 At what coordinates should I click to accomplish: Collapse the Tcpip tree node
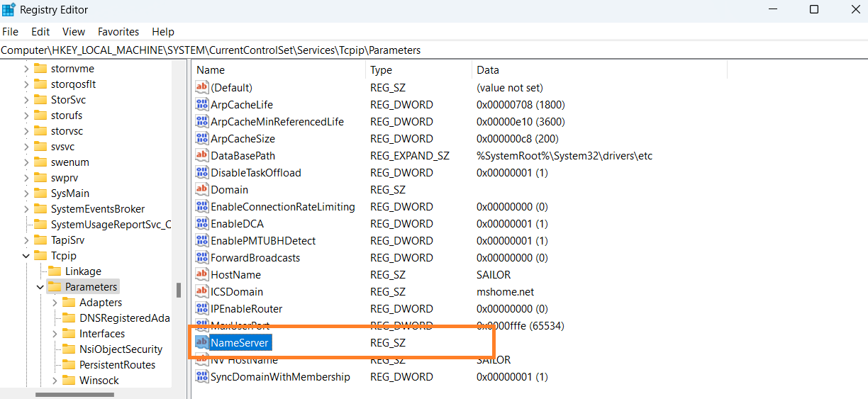click(x=26, y=256)
